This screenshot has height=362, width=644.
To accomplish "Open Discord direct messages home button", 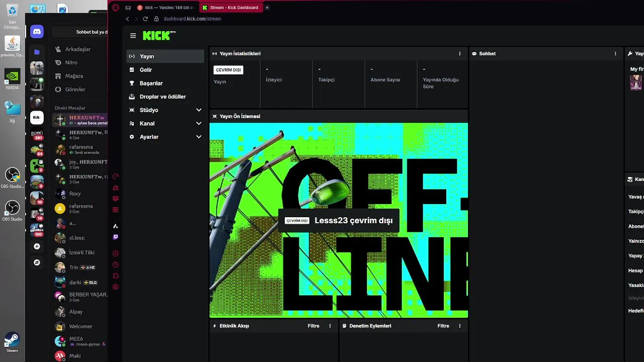I will tap(37, 32).
